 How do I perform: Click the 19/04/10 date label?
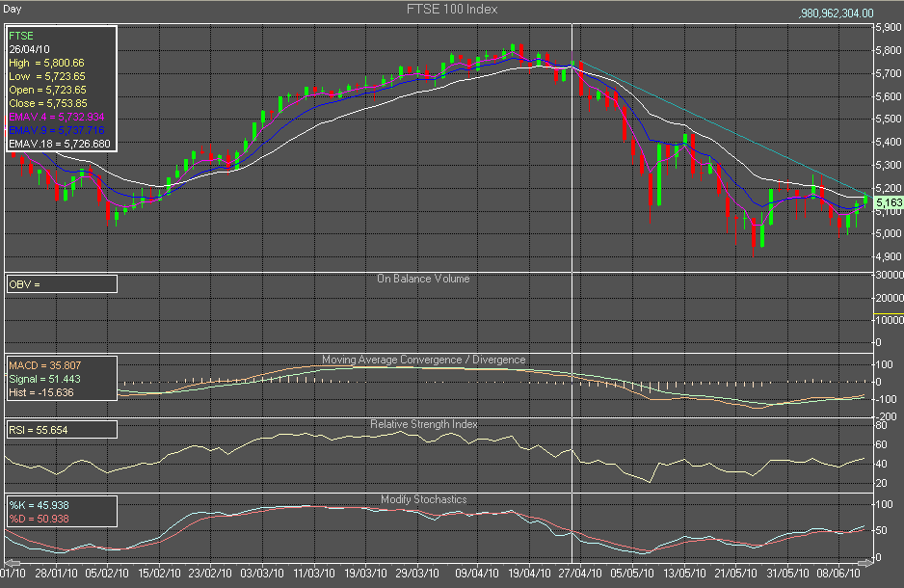[529, 574]
